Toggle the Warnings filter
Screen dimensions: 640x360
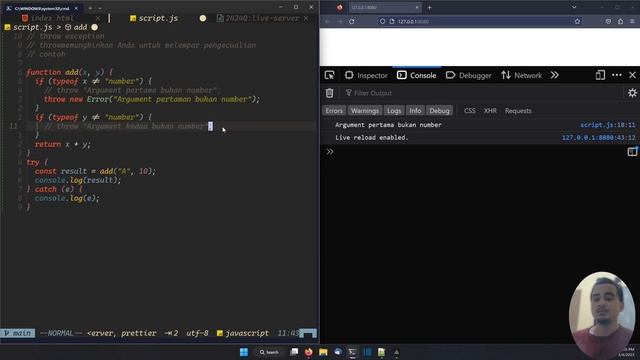pos(364,111)
